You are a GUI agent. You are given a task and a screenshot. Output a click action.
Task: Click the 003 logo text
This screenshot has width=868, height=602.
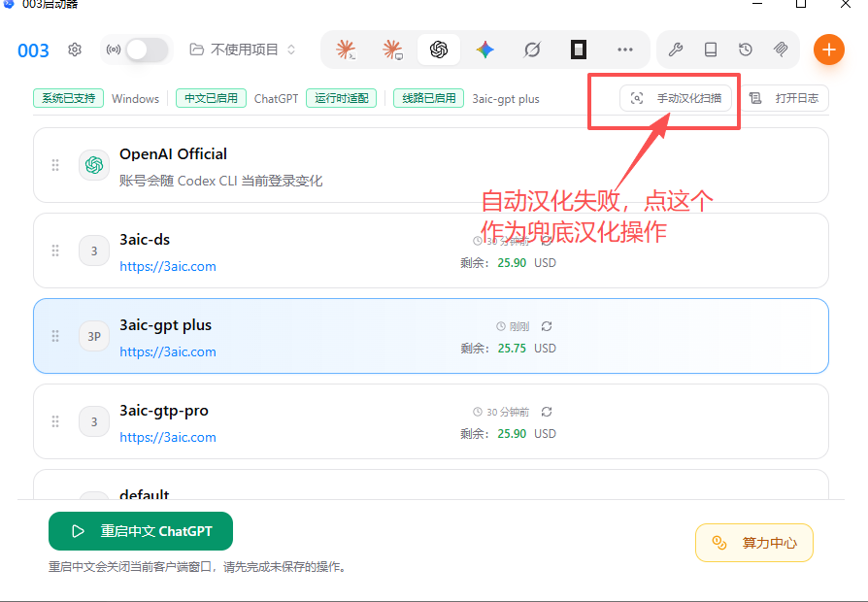click(x=33, y=50)
